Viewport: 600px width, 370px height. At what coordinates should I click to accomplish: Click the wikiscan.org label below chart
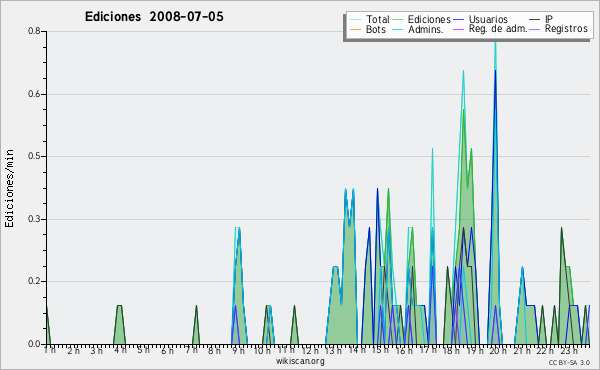pyautogui.click(x=300, y=361)
